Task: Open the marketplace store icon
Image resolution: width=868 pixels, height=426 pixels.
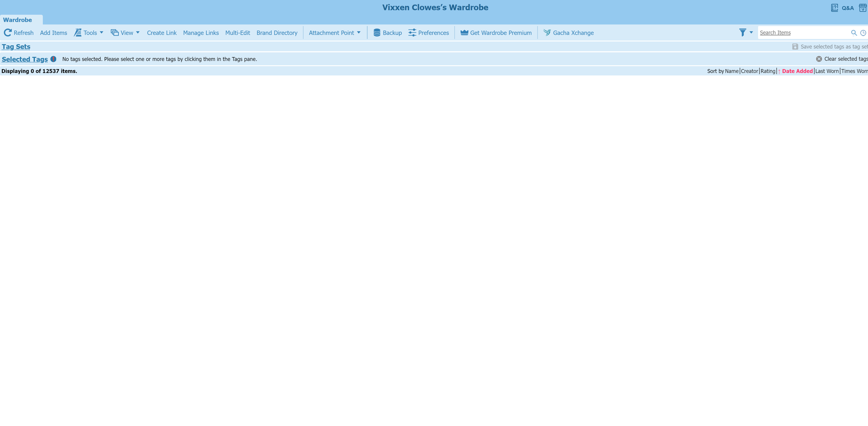Action: pyautogui.click(x=863, y=8)
